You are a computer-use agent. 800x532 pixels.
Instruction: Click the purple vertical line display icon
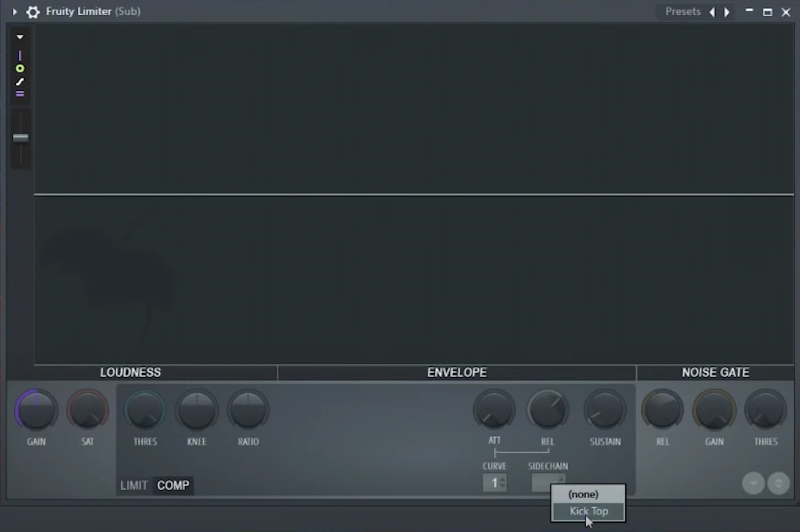click(x=20, y=56)
